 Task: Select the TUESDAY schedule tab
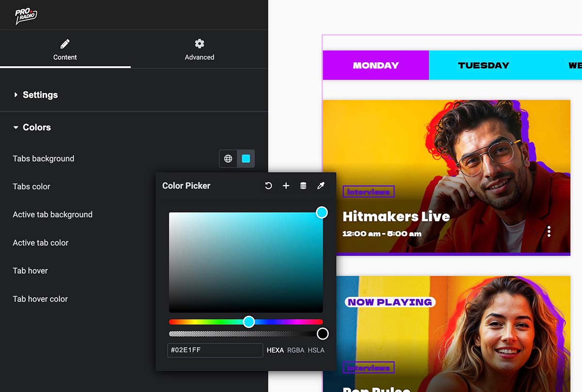tap(484, 65)
